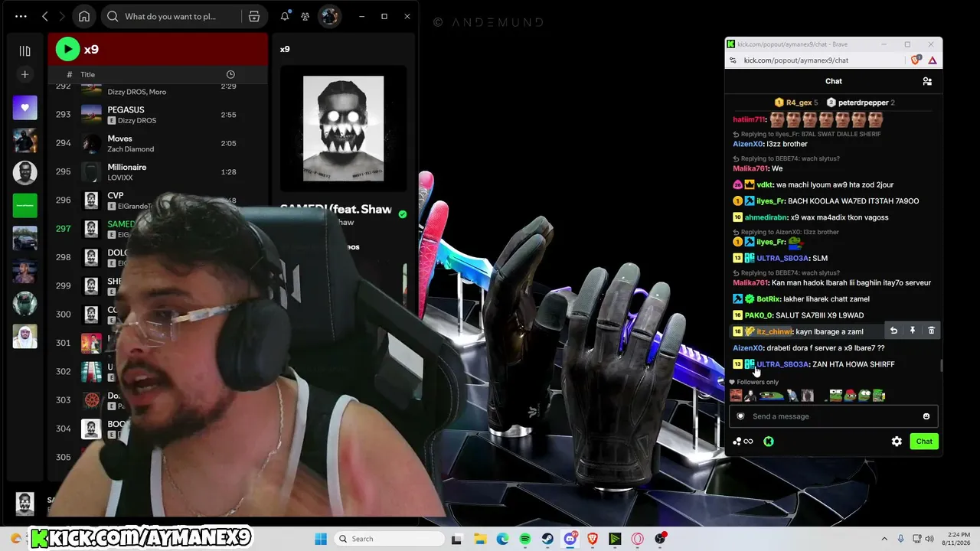Select the CVP track title
This screenshot has height=551, width=980.
click(116, 196)
